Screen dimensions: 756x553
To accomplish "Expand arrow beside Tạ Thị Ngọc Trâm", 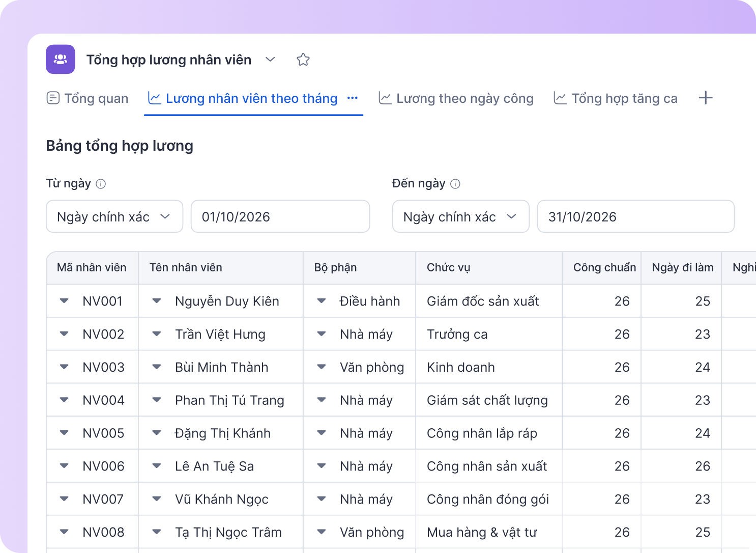I will [x=157, y=532].
